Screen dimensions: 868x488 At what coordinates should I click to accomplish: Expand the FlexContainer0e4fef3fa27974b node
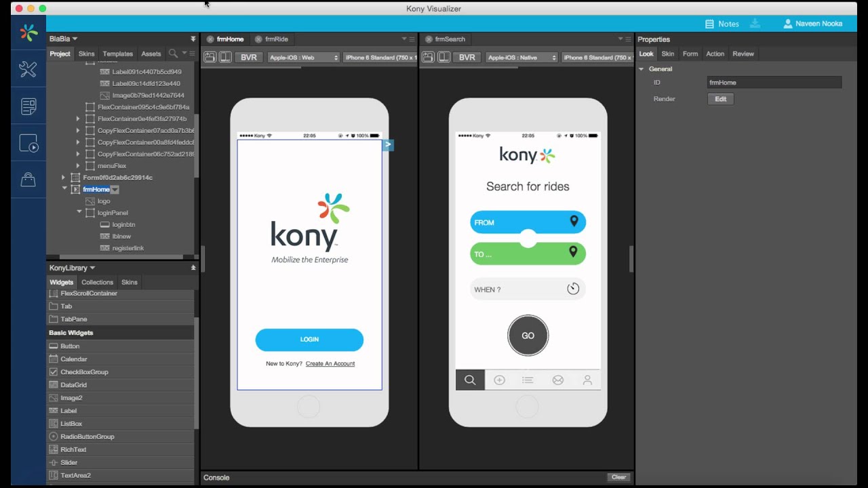tap(78, 119)
